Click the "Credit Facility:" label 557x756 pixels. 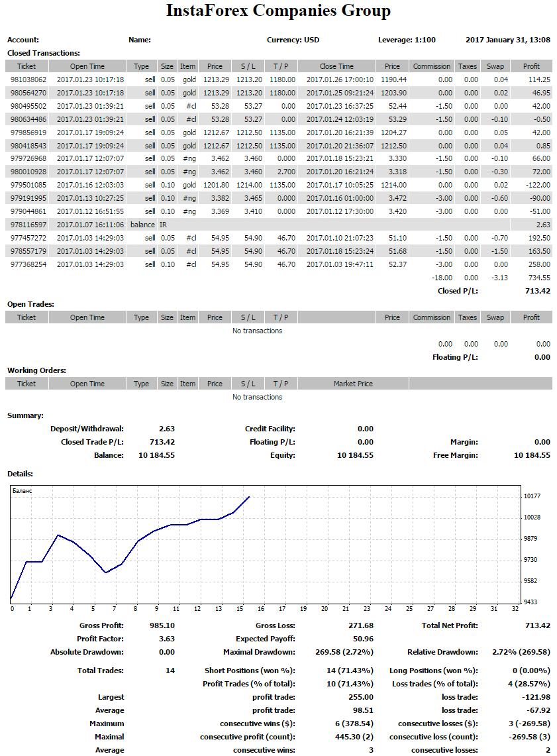270,429
